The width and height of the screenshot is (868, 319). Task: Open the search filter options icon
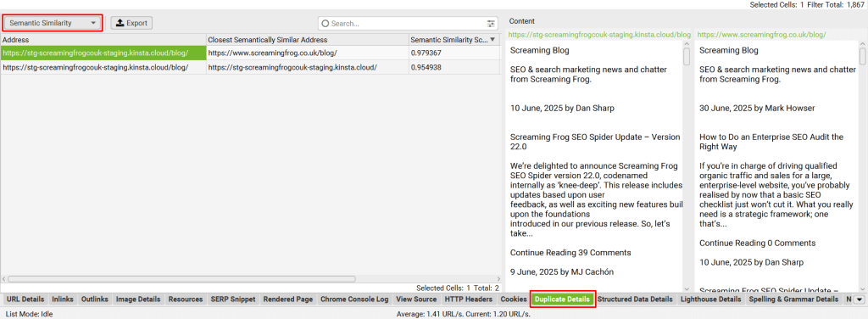coord(491,24)
